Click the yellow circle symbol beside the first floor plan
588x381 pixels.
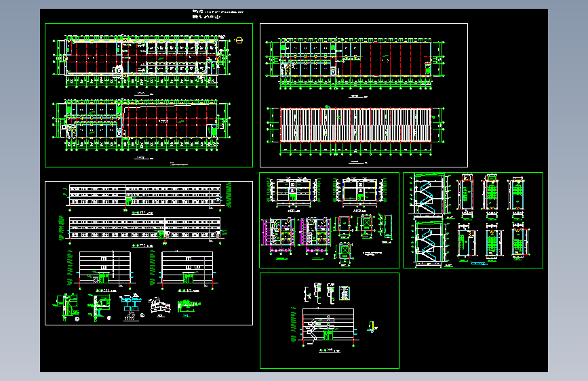coord(239,40)
